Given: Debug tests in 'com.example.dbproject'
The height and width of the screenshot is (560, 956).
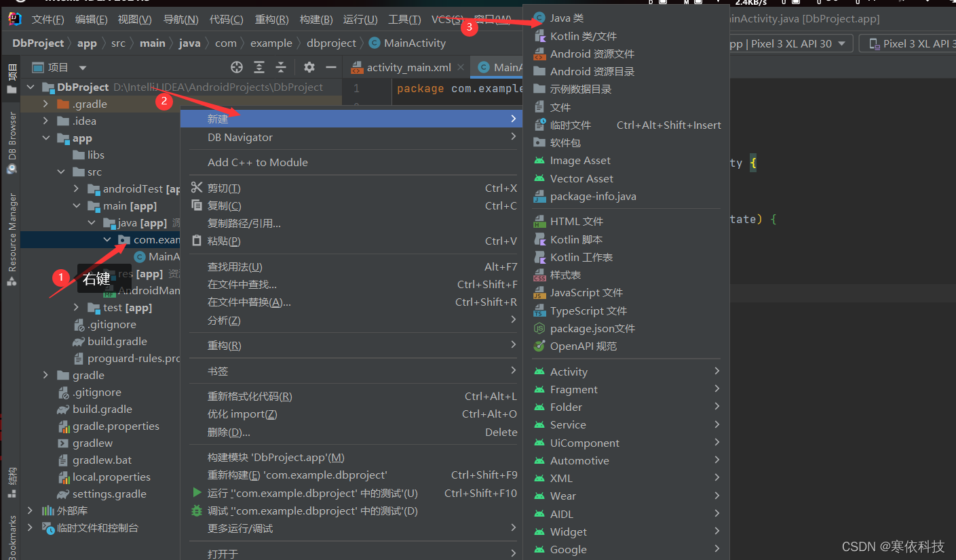Looking at the screenshot, I should click(353, 511).
